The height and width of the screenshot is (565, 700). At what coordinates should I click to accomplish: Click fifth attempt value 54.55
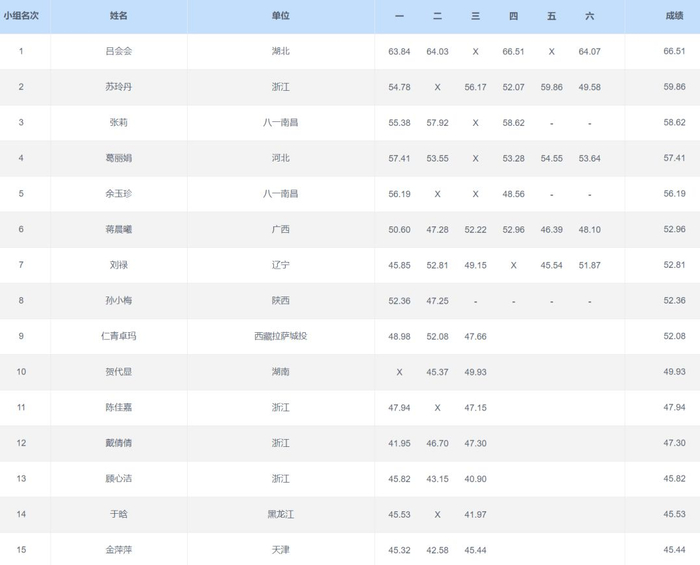[551, 158]
